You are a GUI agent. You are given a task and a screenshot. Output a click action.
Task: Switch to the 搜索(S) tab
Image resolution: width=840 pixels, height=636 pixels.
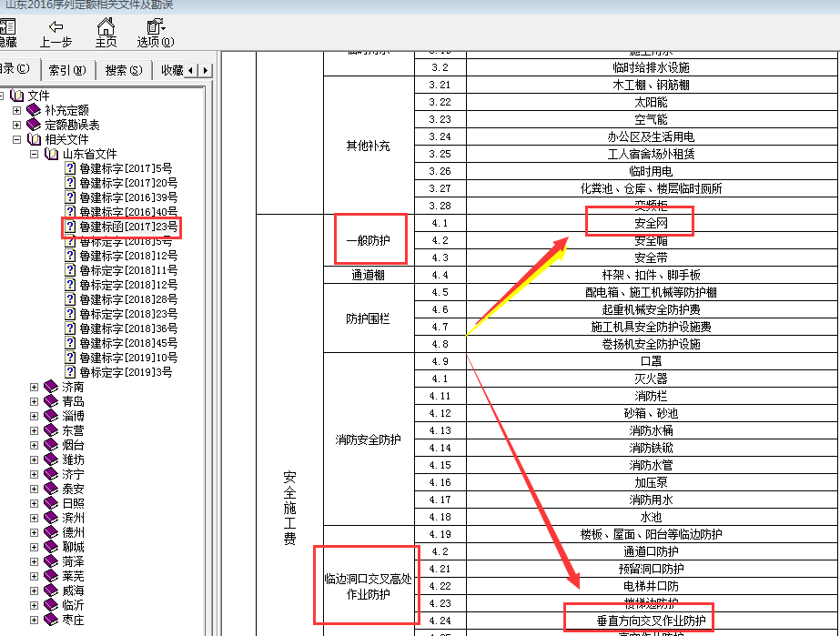[124, 70]
